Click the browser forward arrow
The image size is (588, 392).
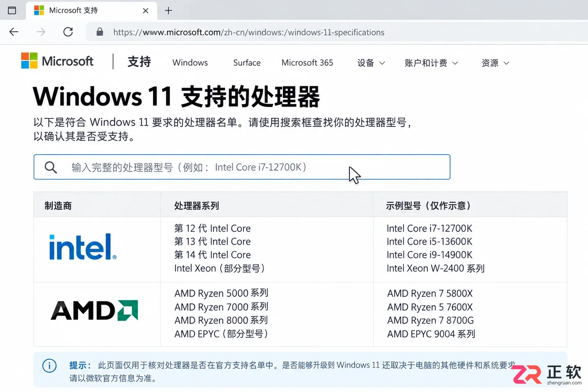[41, 32]
